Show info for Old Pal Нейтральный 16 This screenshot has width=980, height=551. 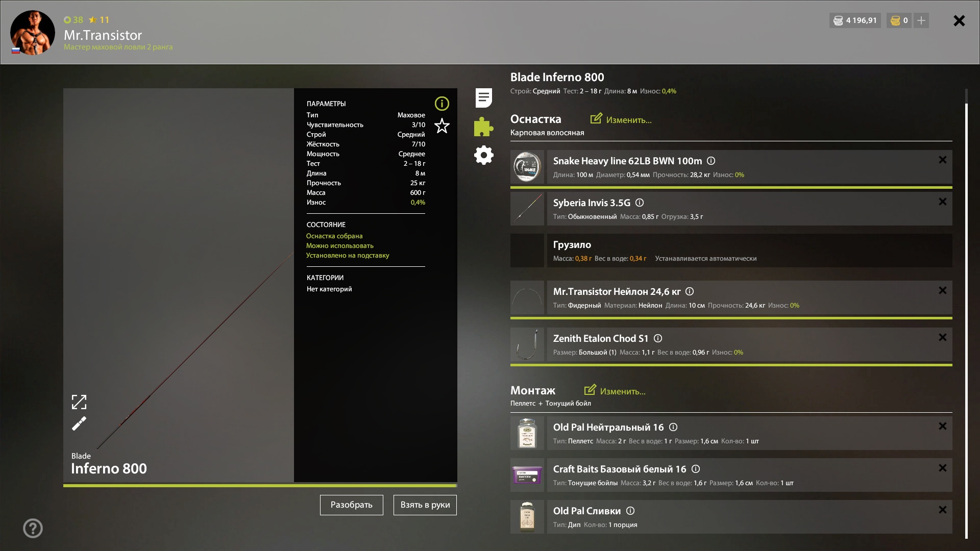[x=673, y=427]
